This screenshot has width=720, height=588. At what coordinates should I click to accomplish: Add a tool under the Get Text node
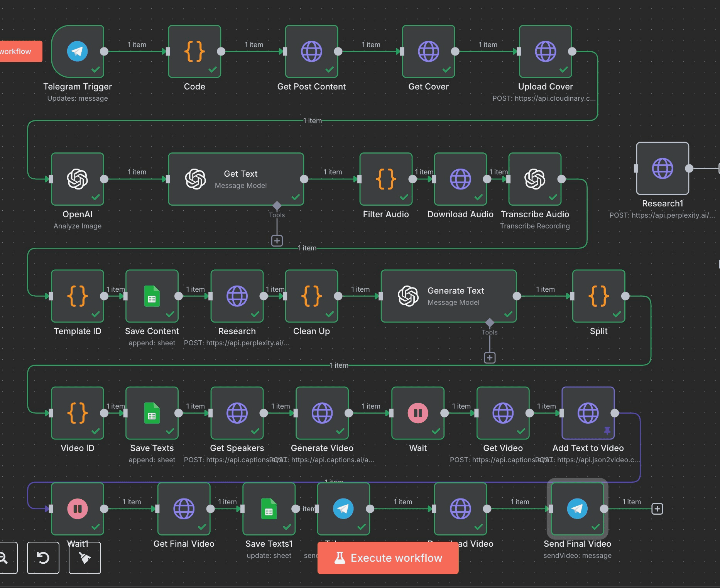pos(276,240)
